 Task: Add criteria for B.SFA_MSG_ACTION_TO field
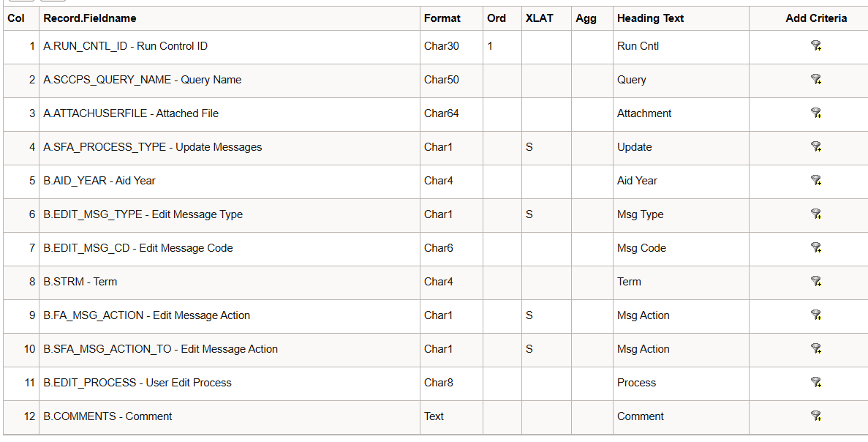(x=815, y=349)
